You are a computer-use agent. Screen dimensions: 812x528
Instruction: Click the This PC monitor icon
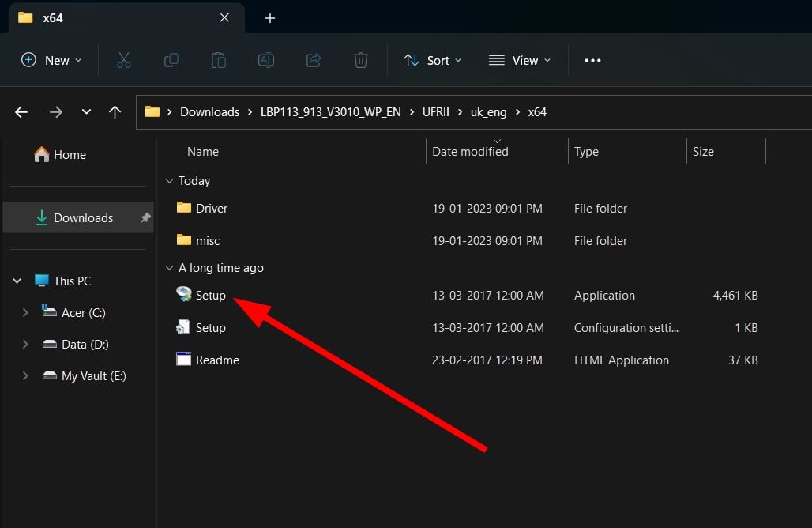point(41,281)
